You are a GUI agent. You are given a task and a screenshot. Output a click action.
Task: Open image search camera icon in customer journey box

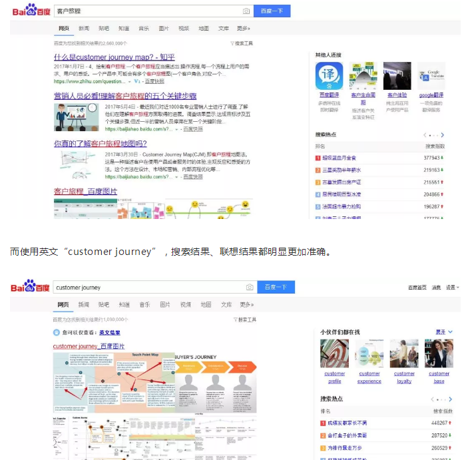coord(250,287)
